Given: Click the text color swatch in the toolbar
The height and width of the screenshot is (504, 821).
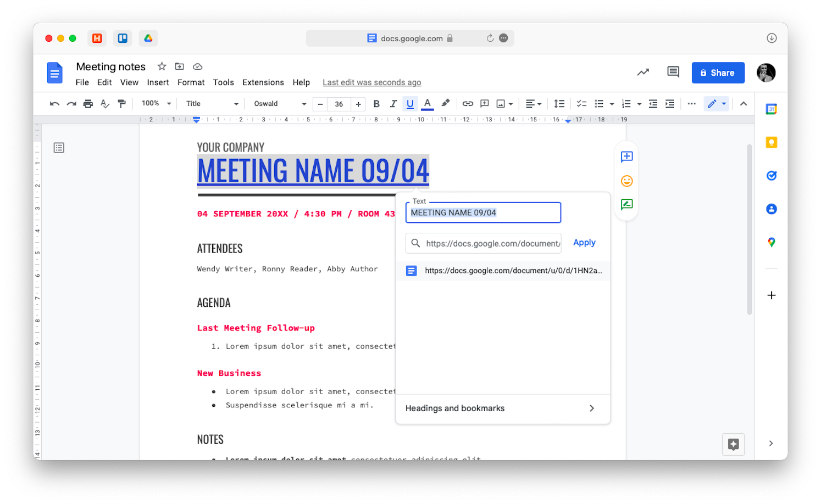Looking at the screenshot, I should point(428,103).
